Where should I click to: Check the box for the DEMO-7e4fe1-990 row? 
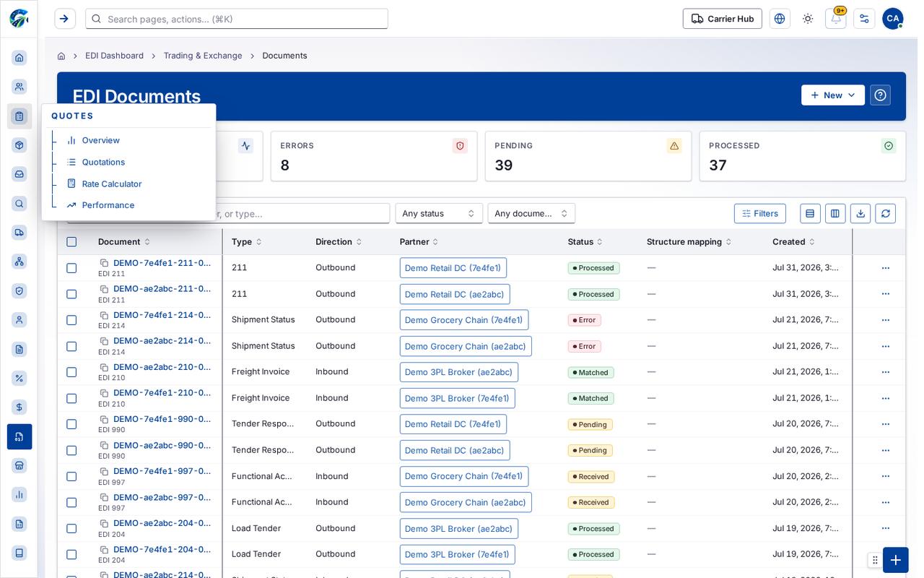(x=71, y=424)
